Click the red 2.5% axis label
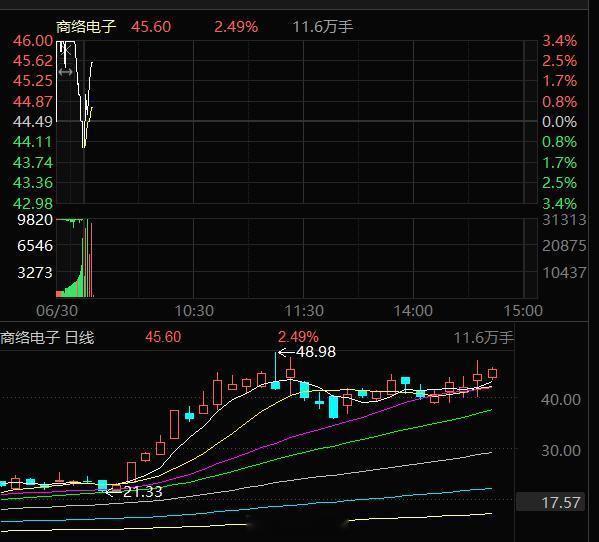The width and height of the screenshot is (599, 542). [x=560, y=61]
